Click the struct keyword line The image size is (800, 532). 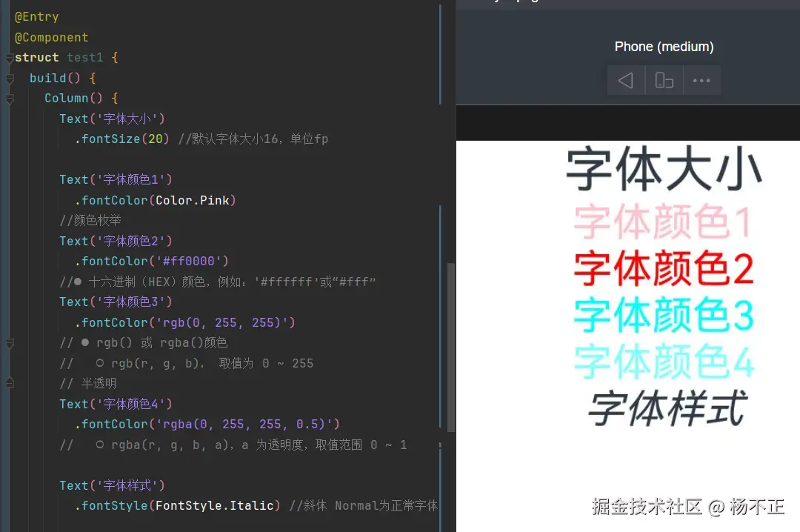pyautogui.click(x=67, y=58)
